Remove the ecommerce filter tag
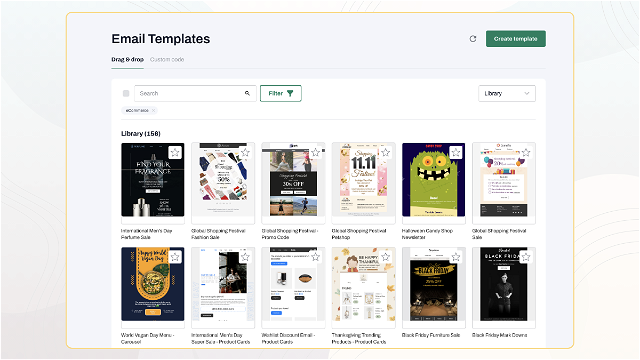Viewport: 640px width, 360px height. click(x=153, y=111)
